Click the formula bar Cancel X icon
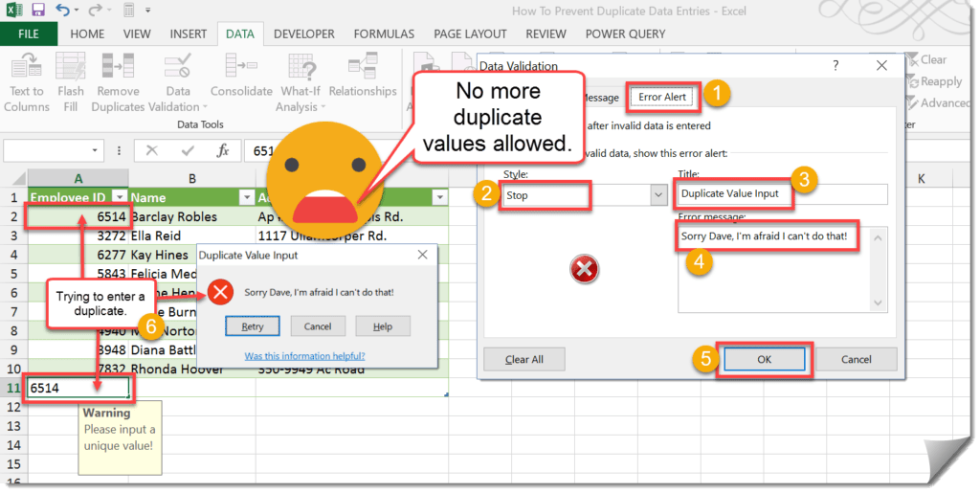 click(x=152, y=150)
